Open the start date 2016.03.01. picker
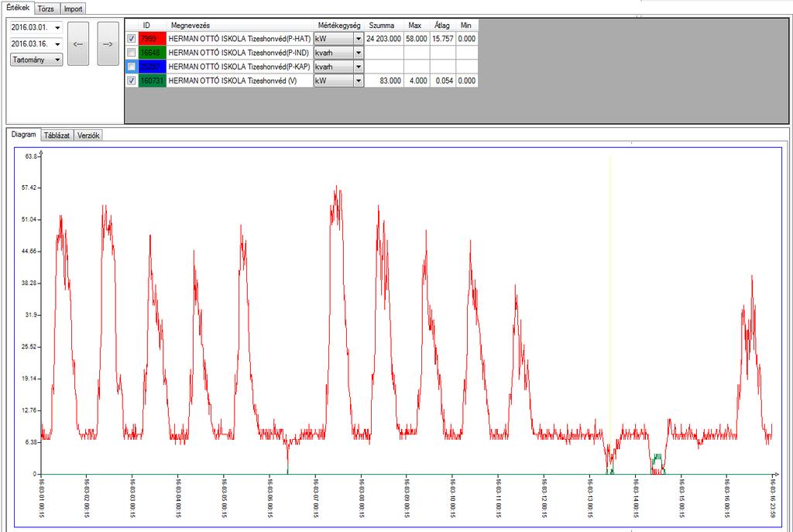Screen dimensions: 793x532 [x=57, y=28]
